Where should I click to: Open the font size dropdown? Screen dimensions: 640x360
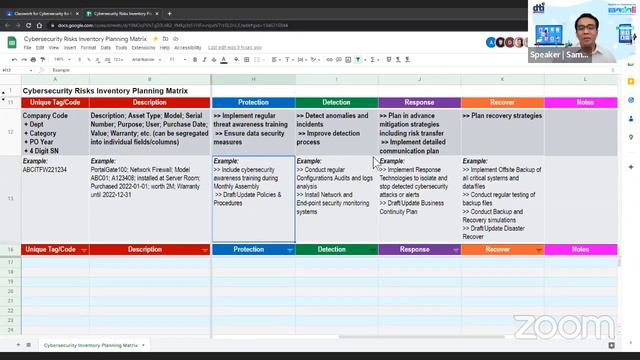[x=178, y=60]
